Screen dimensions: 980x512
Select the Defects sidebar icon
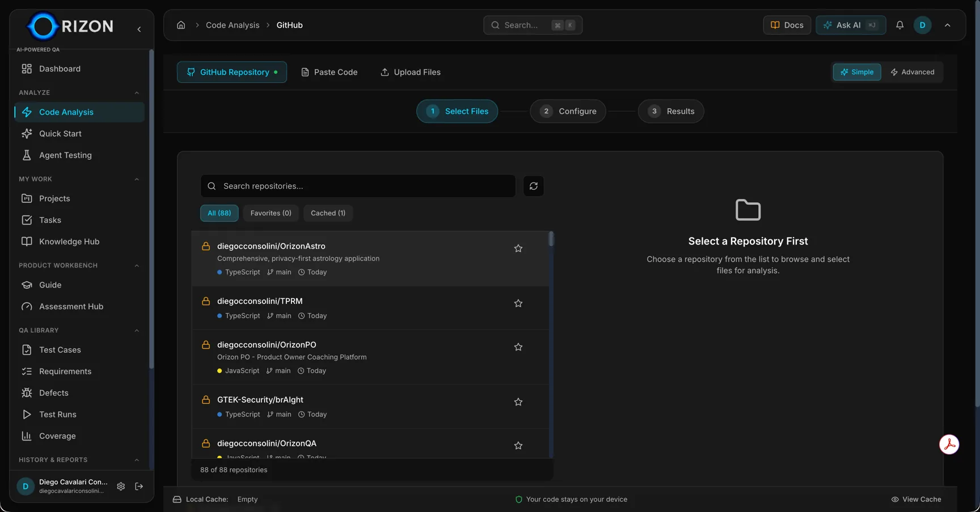(x=27, y=392)
